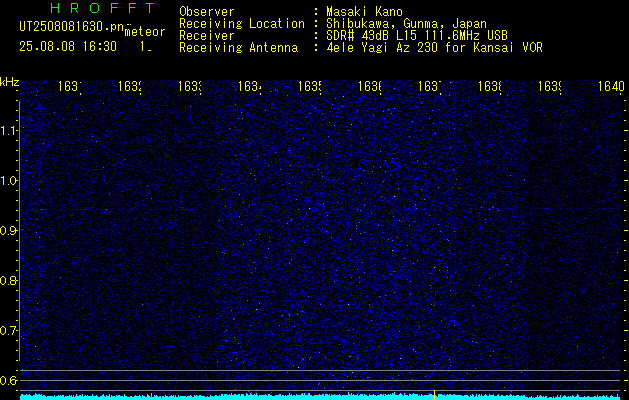Click the 0.8 kHz frequency axis label

point(9,280)
